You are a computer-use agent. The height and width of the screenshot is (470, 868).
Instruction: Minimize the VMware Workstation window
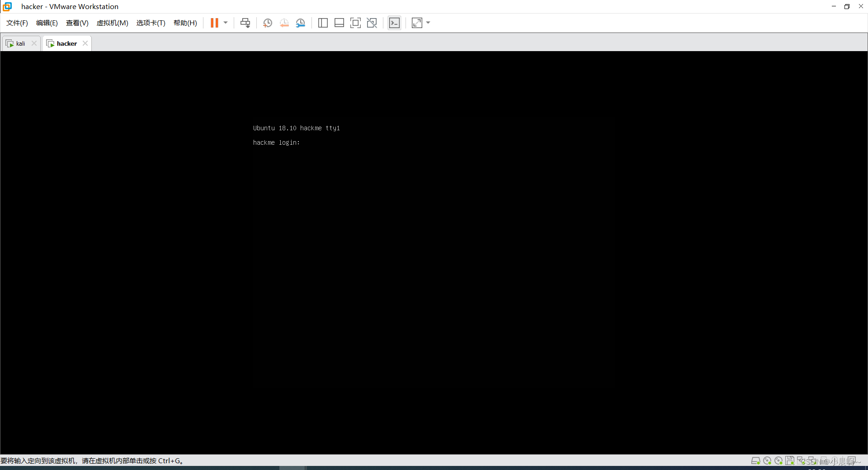[834, 6]
